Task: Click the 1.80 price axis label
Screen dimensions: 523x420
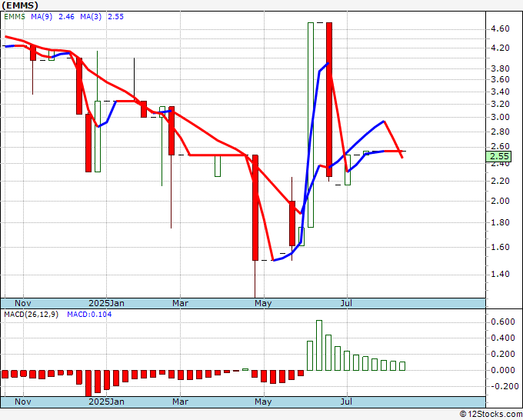Action: (500, 222)
